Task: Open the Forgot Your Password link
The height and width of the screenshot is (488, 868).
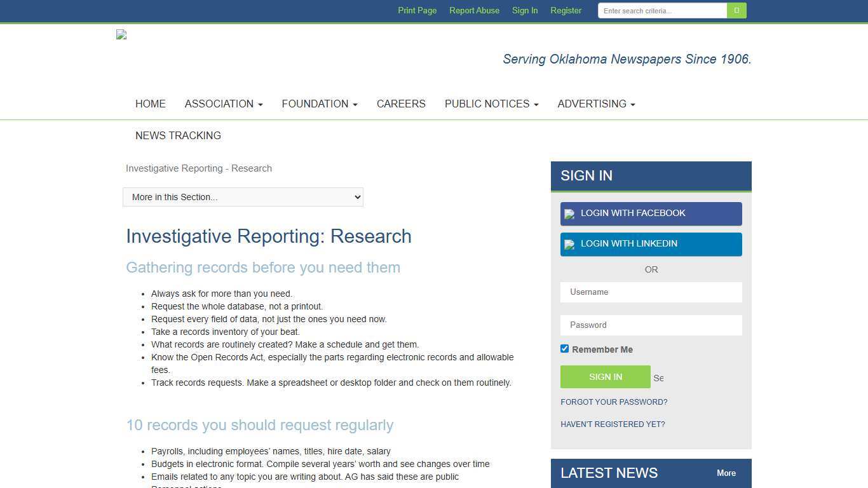Action: point(614,402)
